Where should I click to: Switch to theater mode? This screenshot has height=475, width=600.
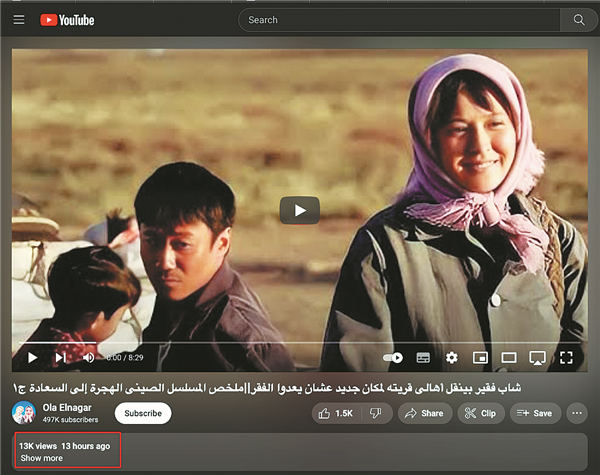pyautogui.click(x=509, y=357)
